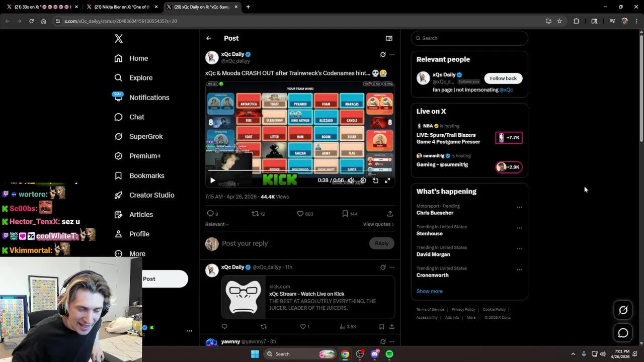Viewport: 644px width, 362px height.
Task: Go back using the arrow next to Post
Action: click(x=209, y=38)
